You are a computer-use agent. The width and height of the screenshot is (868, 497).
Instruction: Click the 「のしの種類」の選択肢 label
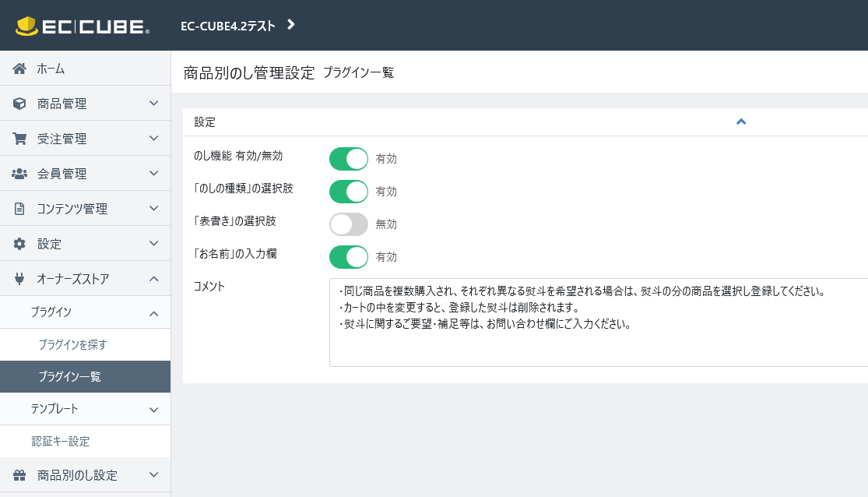pyautogui.click(x=244, y=189)
